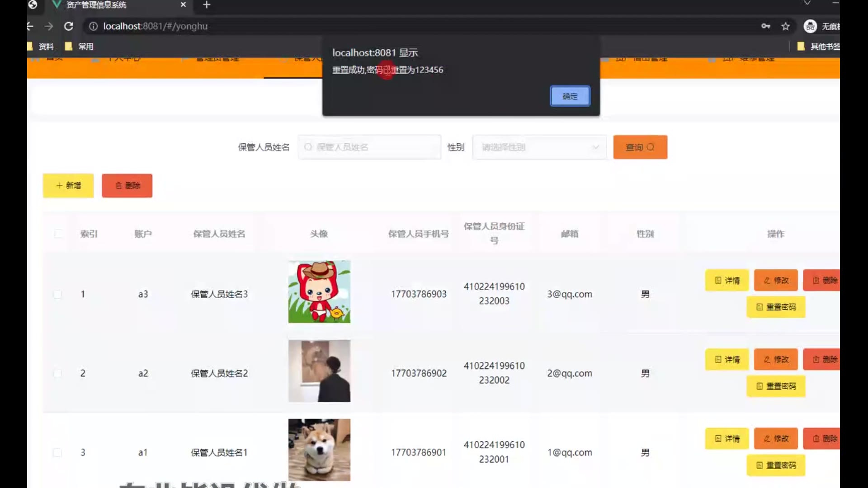Open a new browser tab
The height and width of the screenshot is (488, 868).
click(207, 5)
